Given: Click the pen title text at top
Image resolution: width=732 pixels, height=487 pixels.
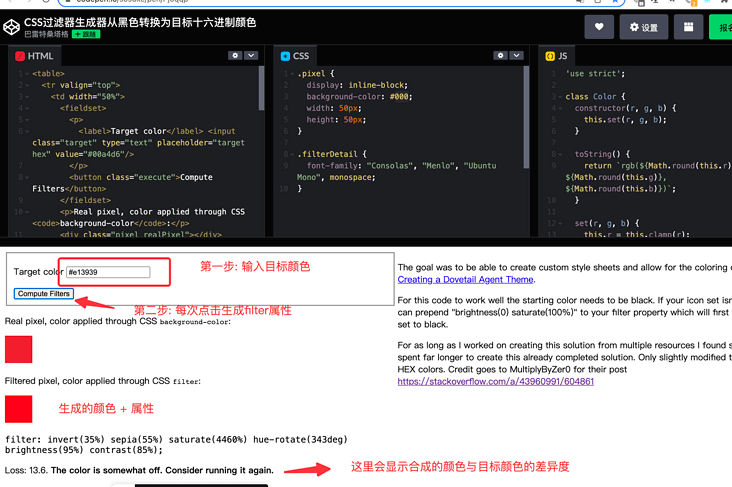Looking at the screenshot, I should click(x=140, y=22).
